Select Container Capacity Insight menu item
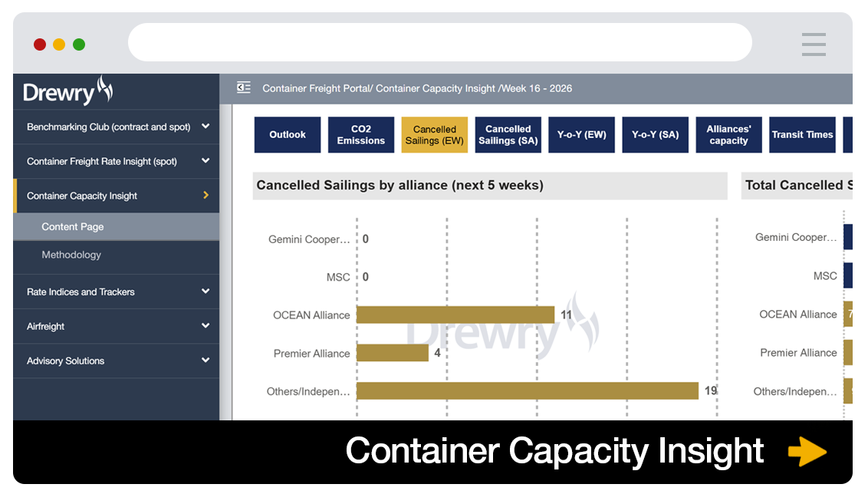 click(x=117, y=196)
